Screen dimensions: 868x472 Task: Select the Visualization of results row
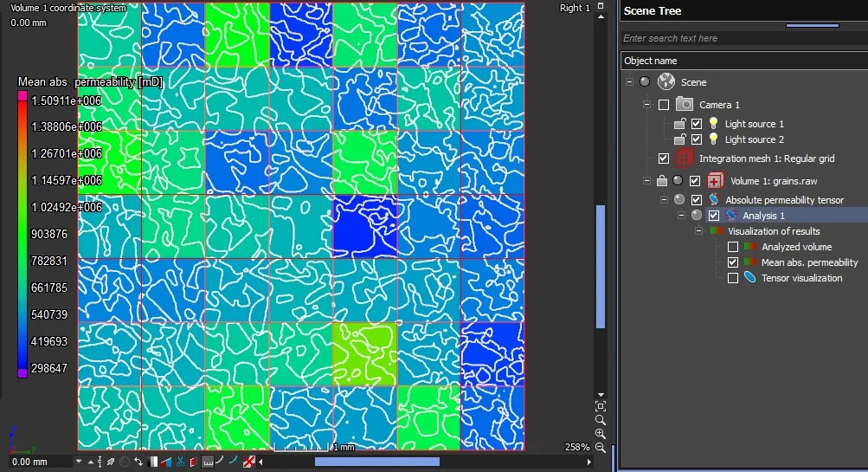click(x=774, y=231)
